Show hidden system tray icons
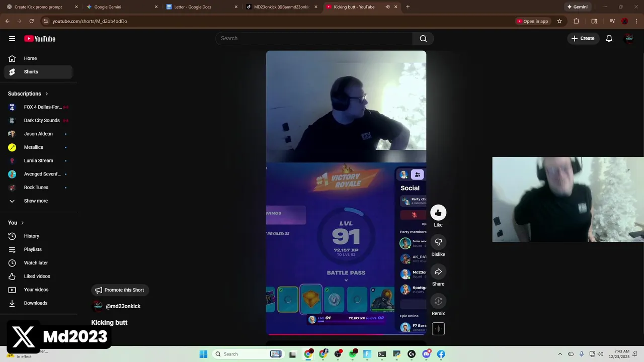This screenshot has width=644, height=362. point(560,354)
